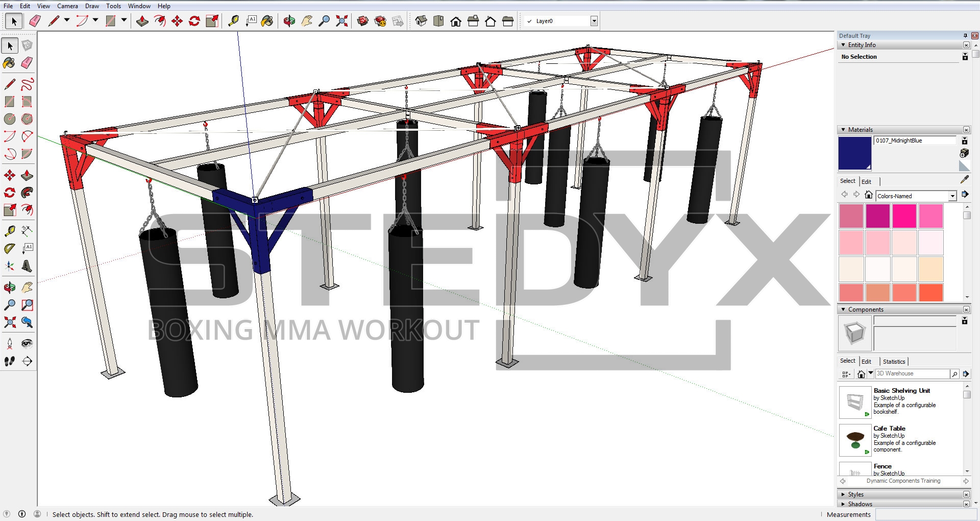Switch to Iso view icon
980x521 pixels.
point(421,21)
